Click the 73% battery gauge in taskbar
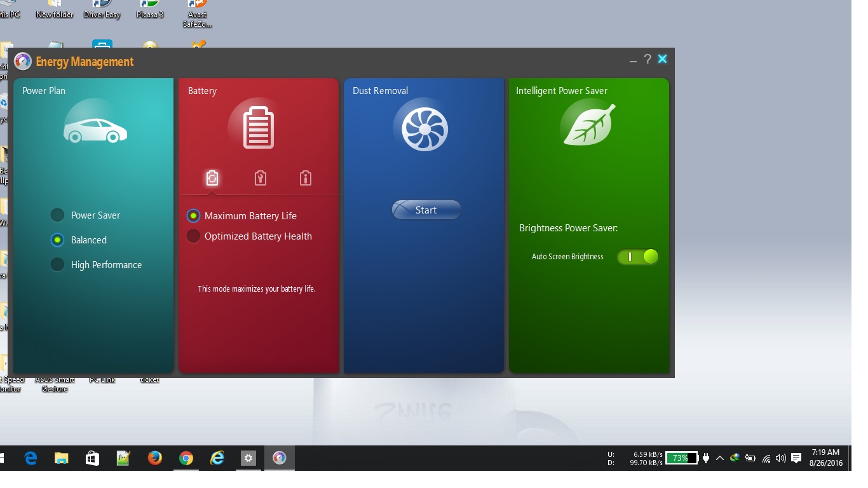 (682, 458)
